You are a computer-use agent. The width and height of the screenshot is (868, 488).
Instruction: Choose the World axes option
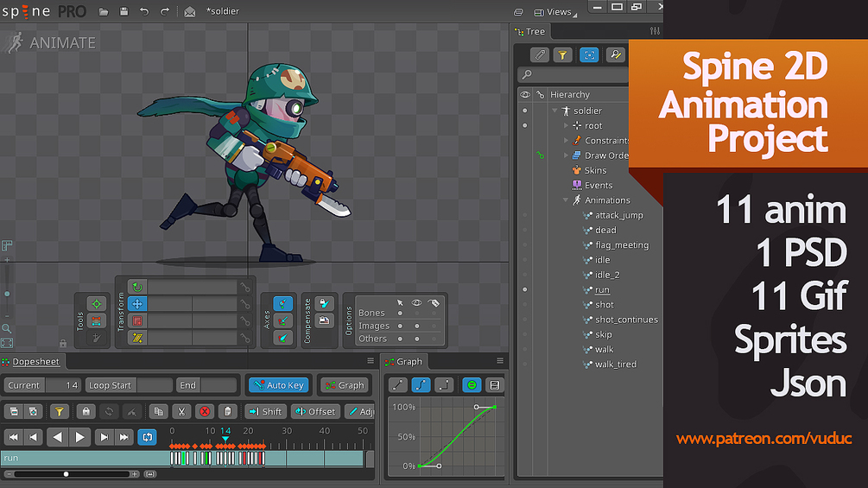click(283, 338)
